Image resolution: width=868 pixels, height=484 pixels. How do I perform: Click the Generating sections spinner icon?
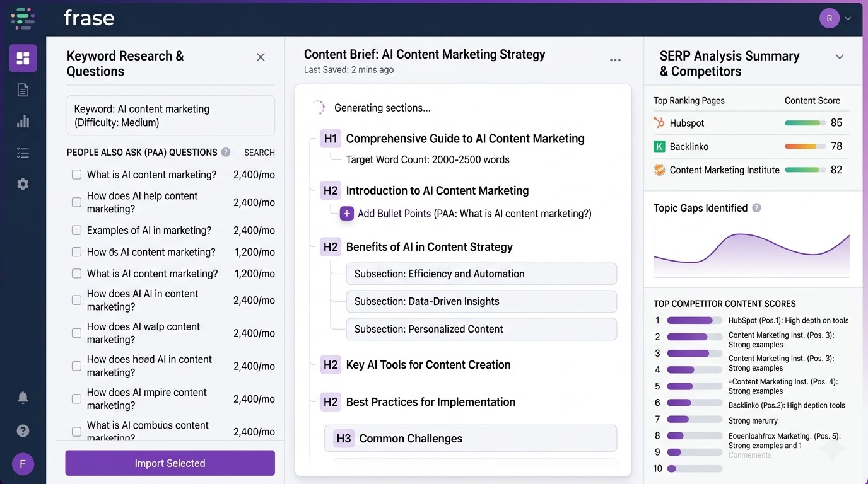tap(319, 108)
